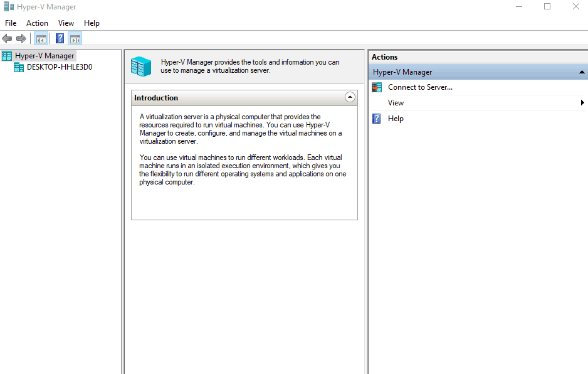
Task: Minimize the Hyper-V Manager window
Action: 519,6
